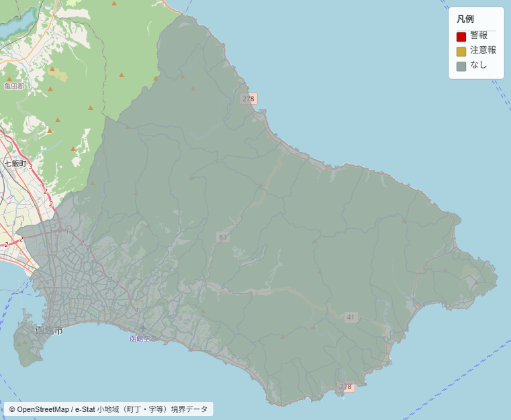This screenshot has width=511, height=420.
Task: Click the gray なし legend swatch
Action: point(461,66)
